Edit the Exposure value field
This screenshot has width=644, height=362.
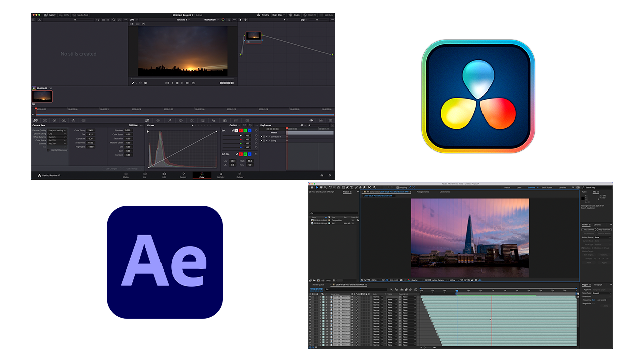pyautogui.click(x=90, y=138)
